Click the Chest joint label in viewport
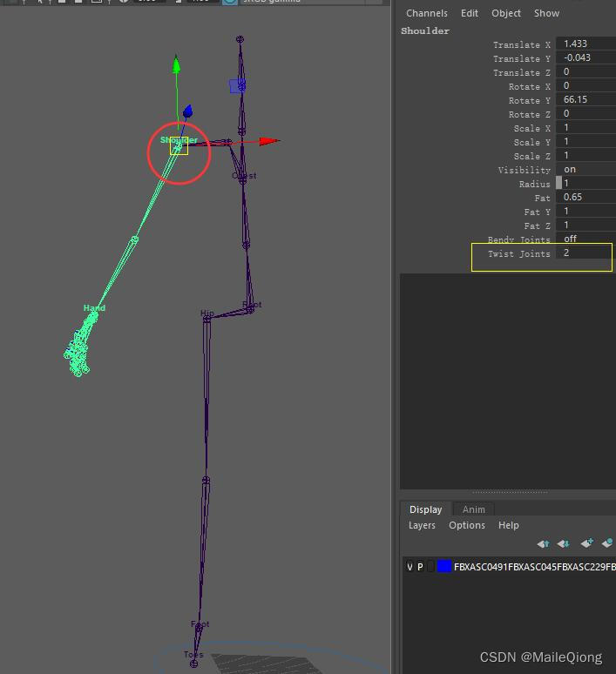This screenshot has width=616, height=674. coord(244,176)
